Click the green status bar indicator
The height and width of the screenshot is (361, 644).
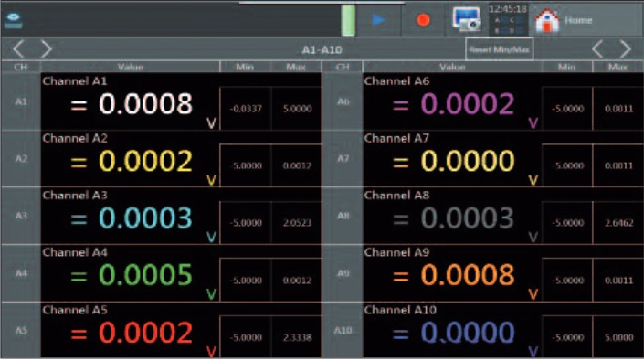348,20
